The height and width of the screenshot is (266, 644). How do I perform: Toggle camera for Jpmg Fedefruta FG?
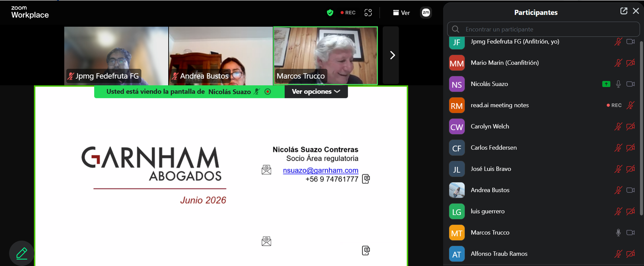[x=631, y=42]
